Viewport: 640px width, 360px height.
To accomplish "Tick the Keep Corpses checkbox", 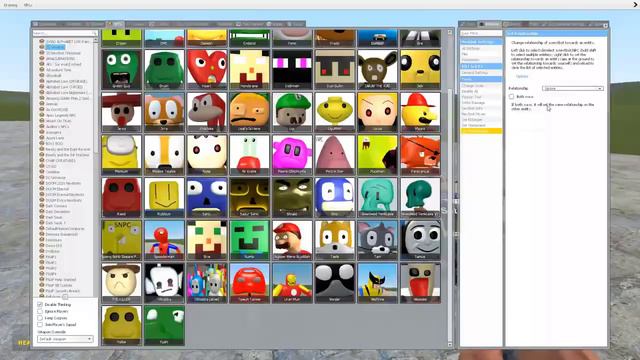I will [40, 318].
